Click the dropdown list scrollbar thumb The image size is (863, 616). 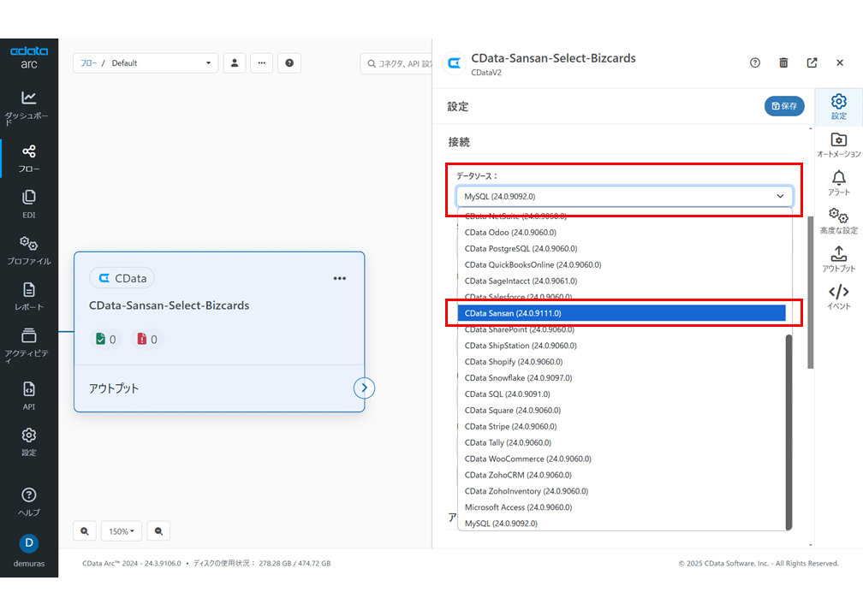coord(789,432)
